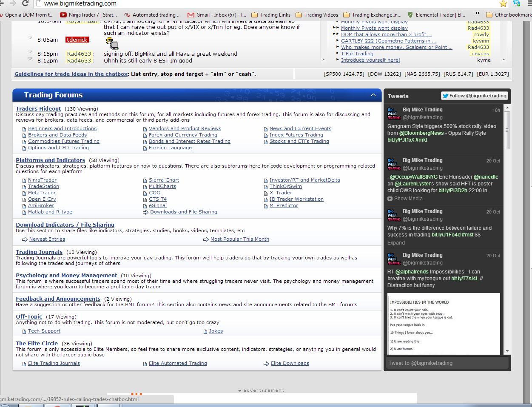Click the Tweets panel scroll down arrow

[x=507, y=351]
